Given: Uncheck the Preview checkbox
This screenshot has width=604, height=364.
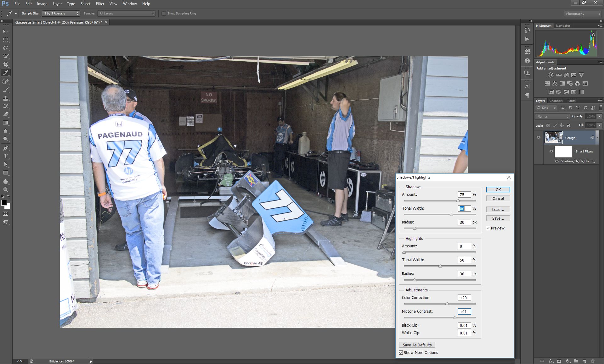Looking at the screenshot, I should pos(488,228).
